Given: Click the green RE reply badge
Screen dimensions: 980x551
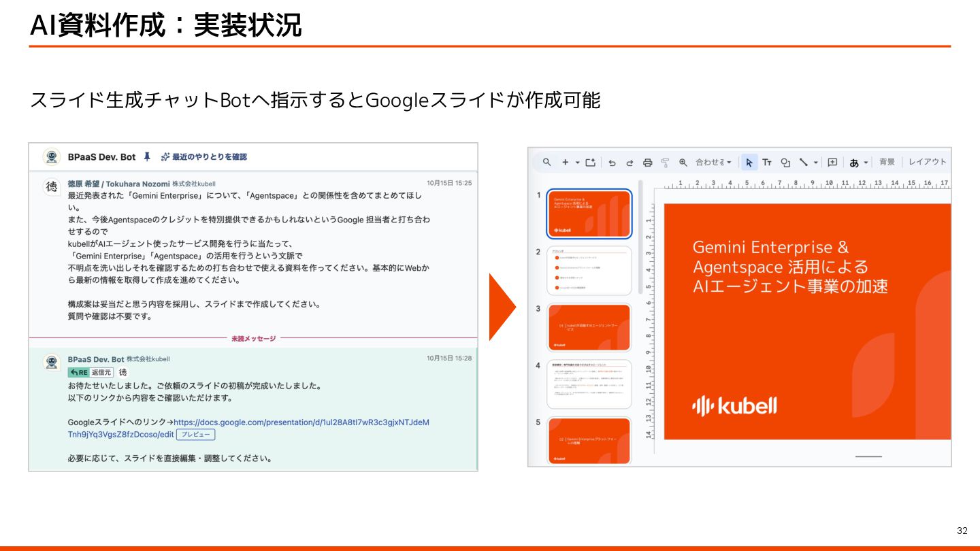Looking at the screenshot, I should 78,372.
